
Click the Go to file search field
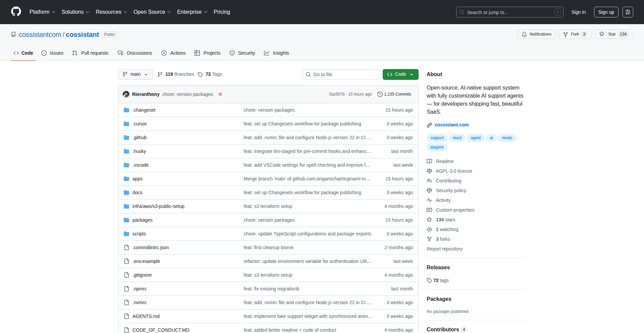(x=341, y=74)
